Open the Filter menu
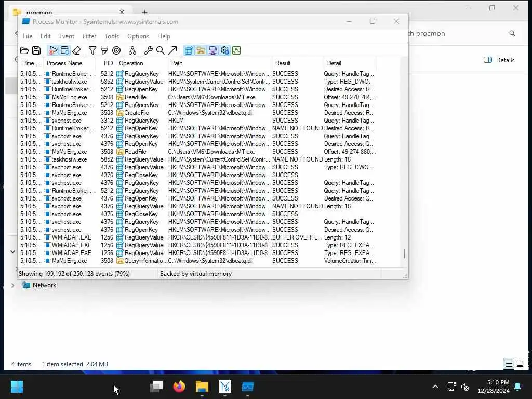532x399 pixels. tap(89, 36)
